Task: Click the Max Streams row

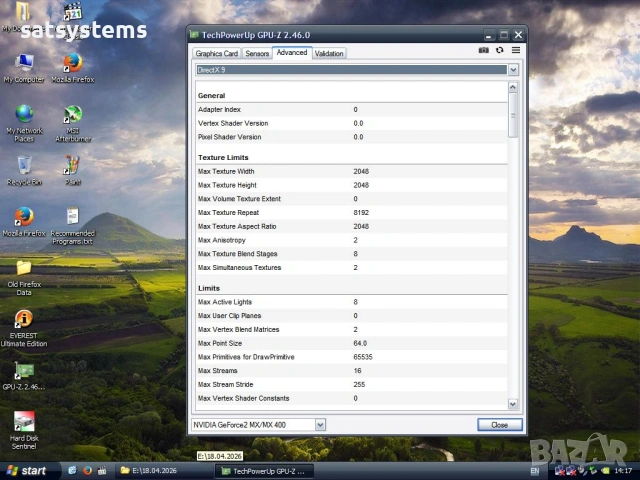Action: (351, 371)
